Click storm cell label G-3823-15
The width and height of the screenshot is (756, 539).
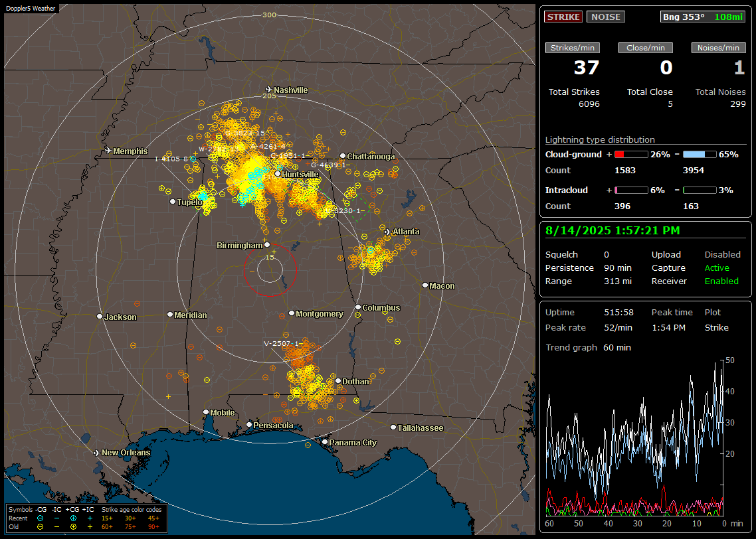(245, 133)
